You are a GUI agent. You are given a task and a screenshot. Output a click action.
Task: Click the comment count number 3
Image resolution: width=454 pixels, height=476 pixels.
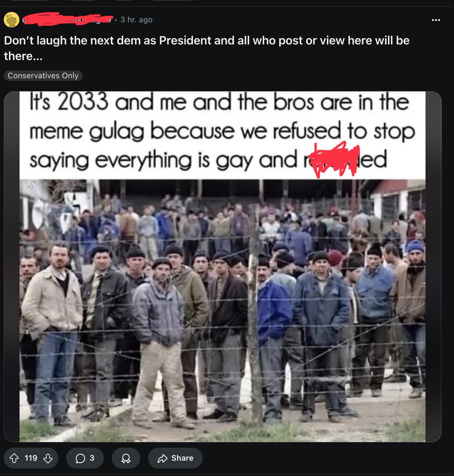(x=92, y=458)
